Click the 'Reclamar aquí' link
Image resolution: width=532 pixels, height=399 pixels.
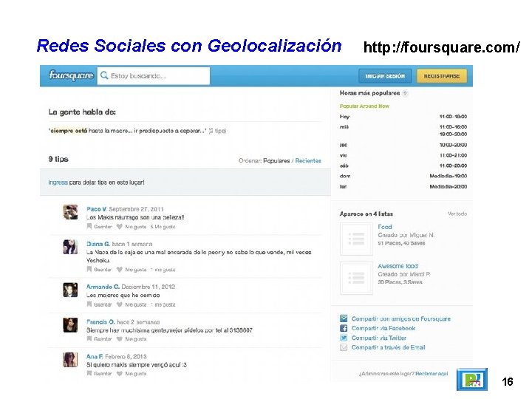(x=432, y=374)
